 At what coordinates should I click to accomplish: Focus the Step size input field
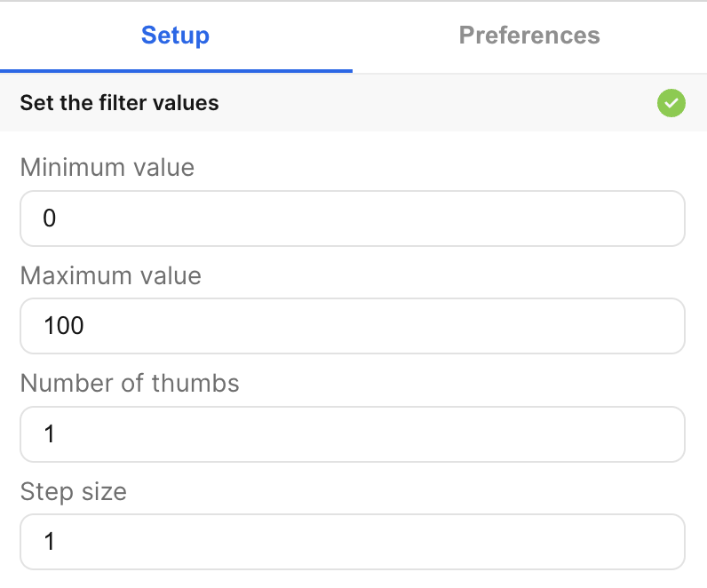353,542
